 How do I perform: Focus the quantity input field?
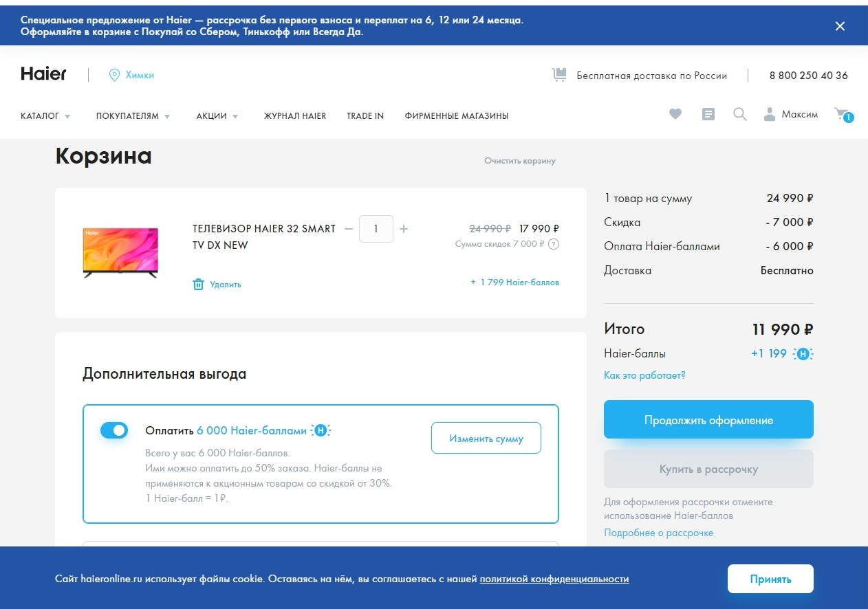(x=376, y=229)
